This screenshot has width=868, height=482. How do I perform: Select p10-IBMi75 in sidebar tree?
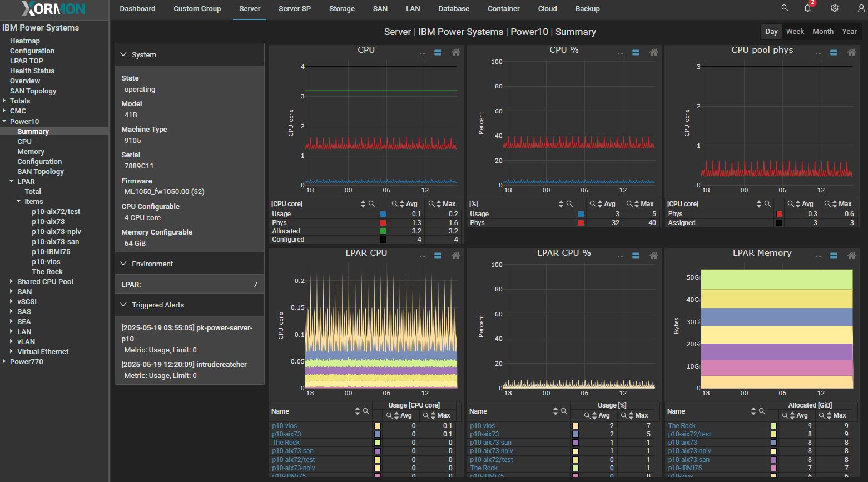point(51,251)
